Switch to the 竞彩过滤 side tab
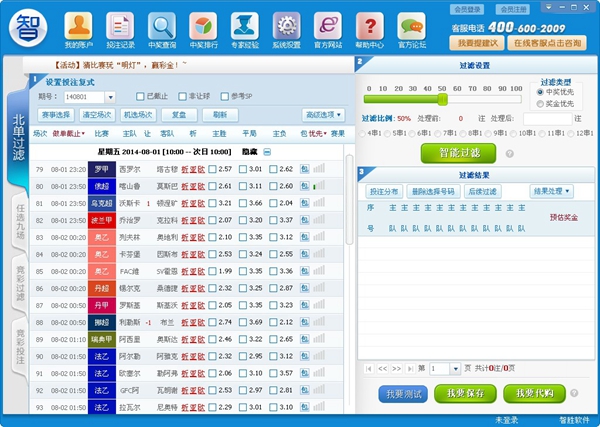This screenshot has width=600, height=427. 19,282
